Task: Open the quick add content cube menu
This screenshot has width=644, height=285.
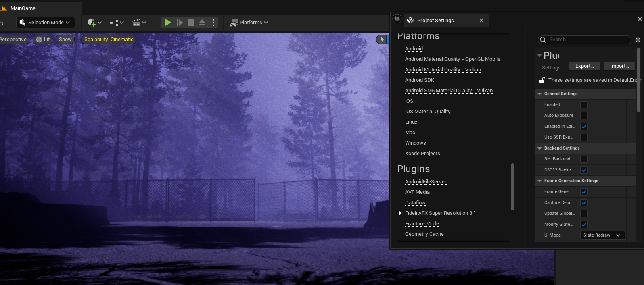Action: (94, 23)
